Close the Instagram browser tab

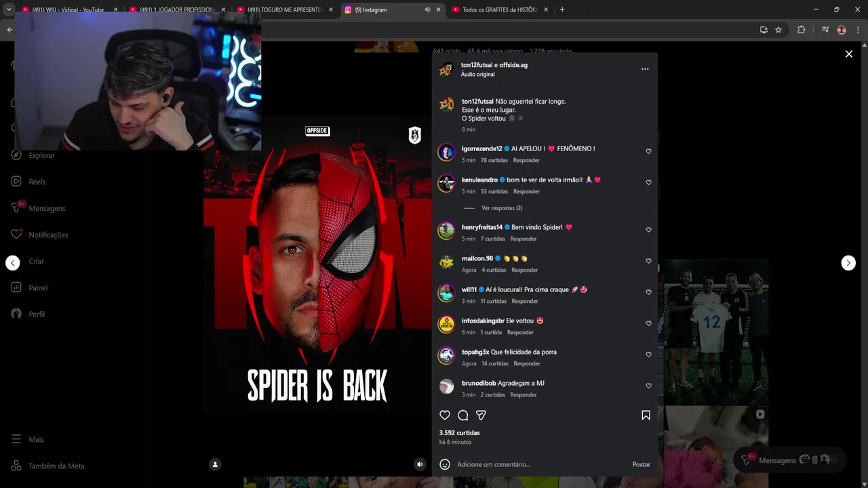click(439, 9)
